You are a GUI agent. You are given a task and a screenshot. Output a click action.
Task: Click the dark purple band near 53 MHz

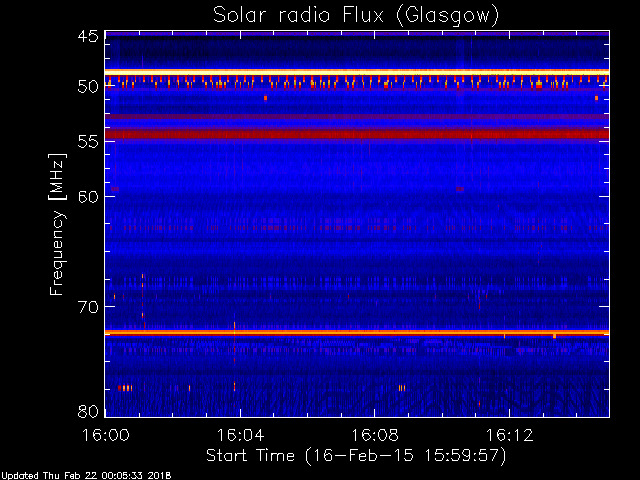click(357, 117)
